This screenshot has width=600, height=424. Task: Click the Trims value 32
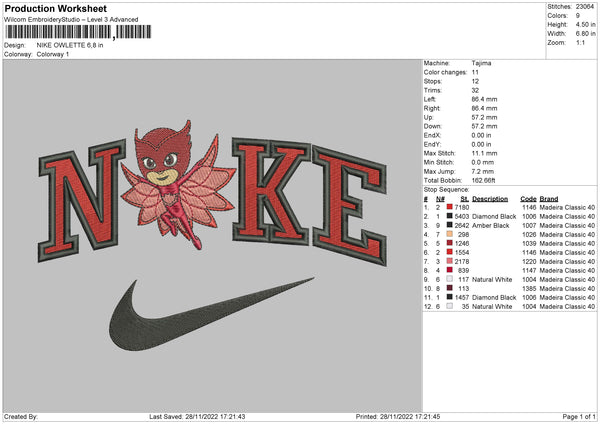(x=475, y=90)
